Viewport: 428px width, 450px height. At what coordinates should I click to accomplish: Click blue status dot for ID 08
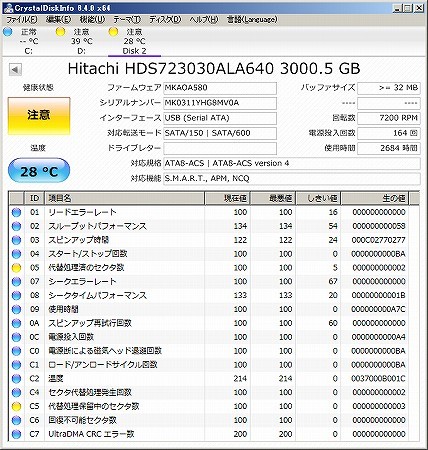coord(16,296)
